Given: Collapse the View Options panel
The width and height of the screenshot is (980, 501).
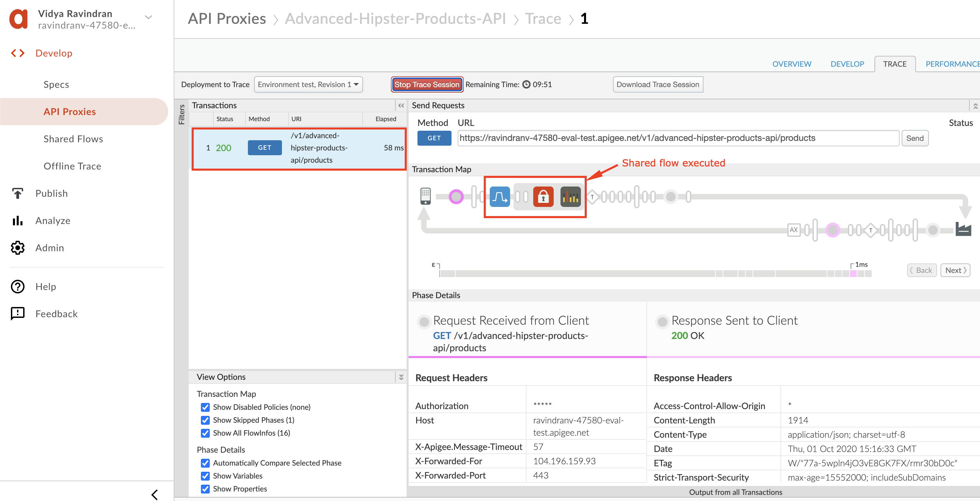Looking at the screenshot, I should tap(401, 377).
